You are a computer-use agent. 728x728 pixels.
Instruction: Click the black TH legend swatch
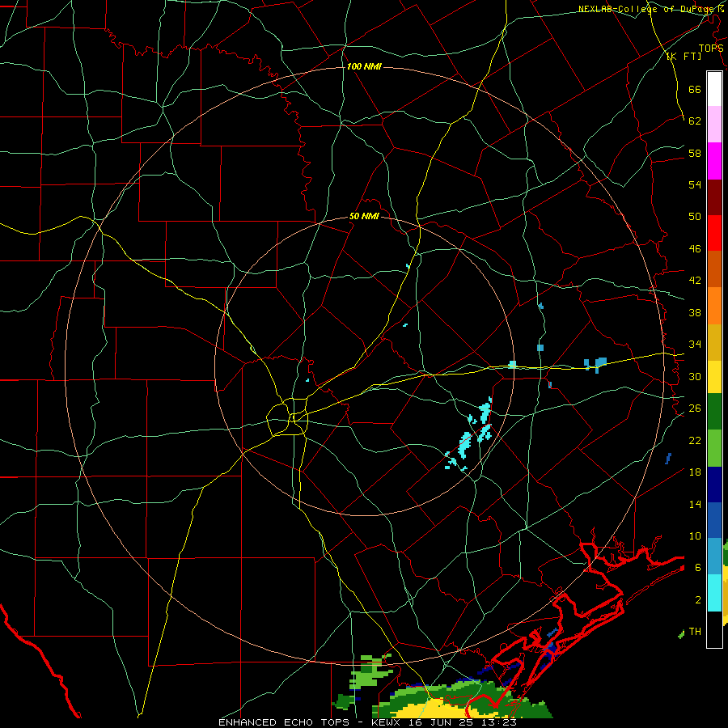coord(714,629)
